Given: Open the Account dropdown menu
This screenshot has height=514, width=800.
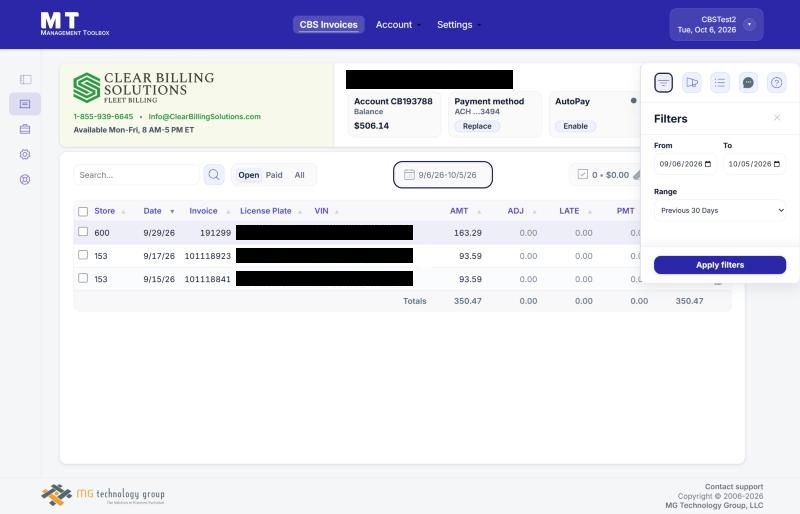Looking at the screenshot, I should point(398,25).
